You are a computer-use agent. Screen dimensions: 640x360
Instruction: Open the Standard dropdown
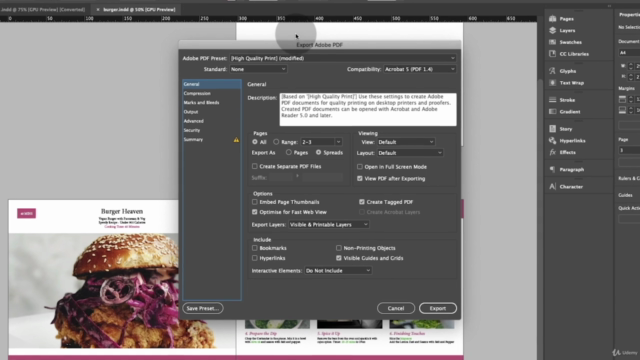(258, 69)
